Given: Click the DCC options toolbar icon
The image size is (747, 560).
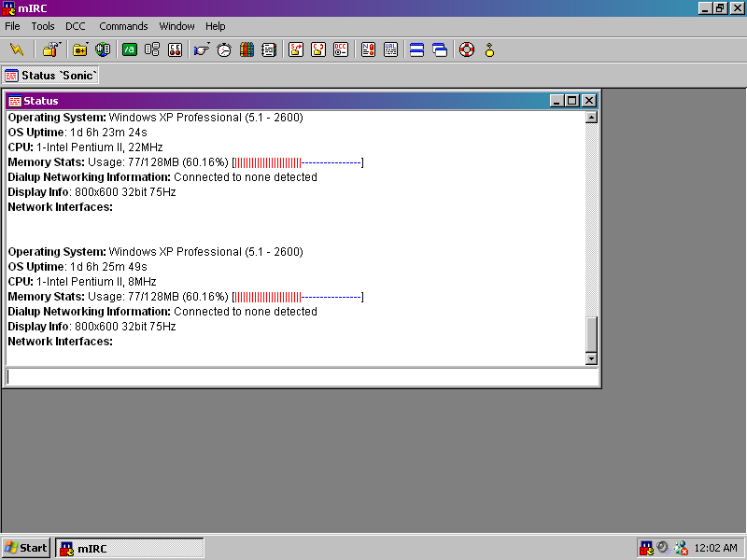Looking at the screenshot, I should click(341, 49).
